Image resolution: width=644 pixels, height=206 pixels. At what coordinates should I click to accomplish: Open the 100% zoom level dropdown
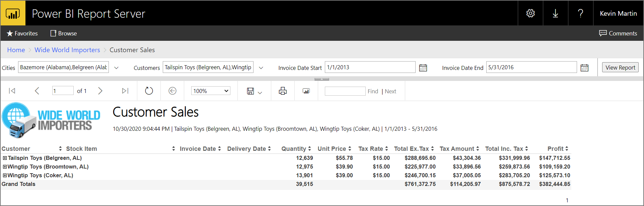[x=211, y=91]
